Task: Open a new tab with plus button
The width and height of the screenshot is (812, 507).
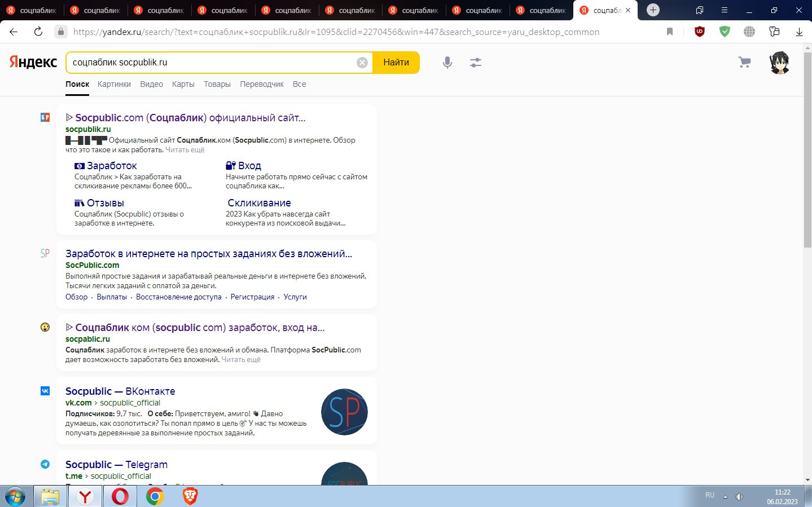Action: [653, 10]
